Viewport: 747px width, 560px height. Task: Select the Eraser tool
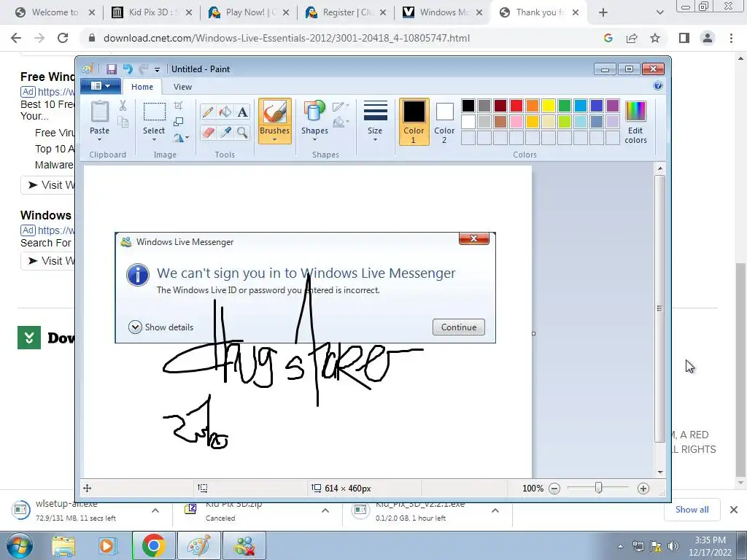(208, 132)
